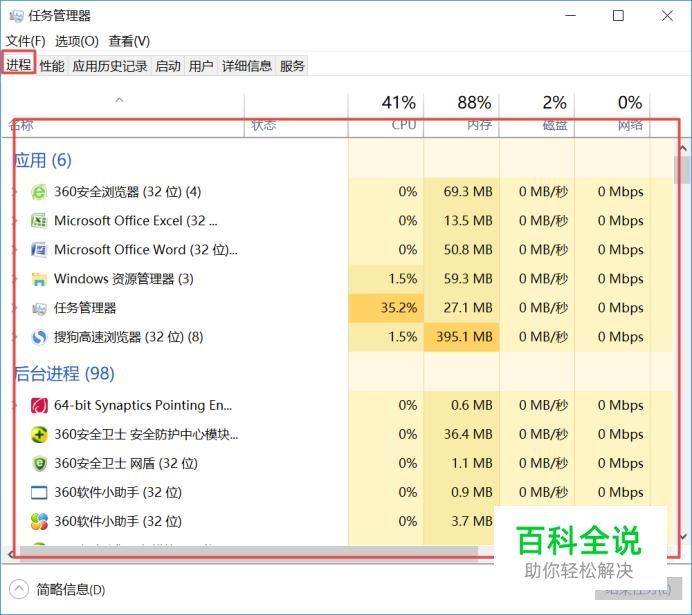Viewport: 692px width, 615px height.
Task: Click the 360安全浏览器 app icon
Action: coord(39,192)
